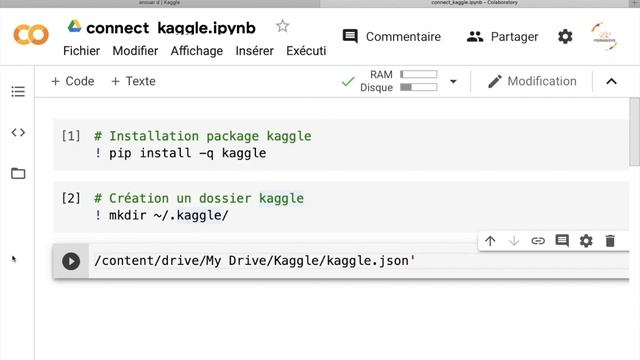
Task: Open the Files folder sidebar
Action: point(18,173)
